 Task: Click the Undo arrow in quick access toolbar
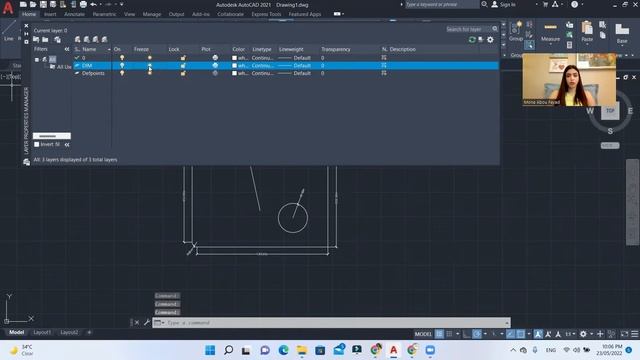pos(93,4)
